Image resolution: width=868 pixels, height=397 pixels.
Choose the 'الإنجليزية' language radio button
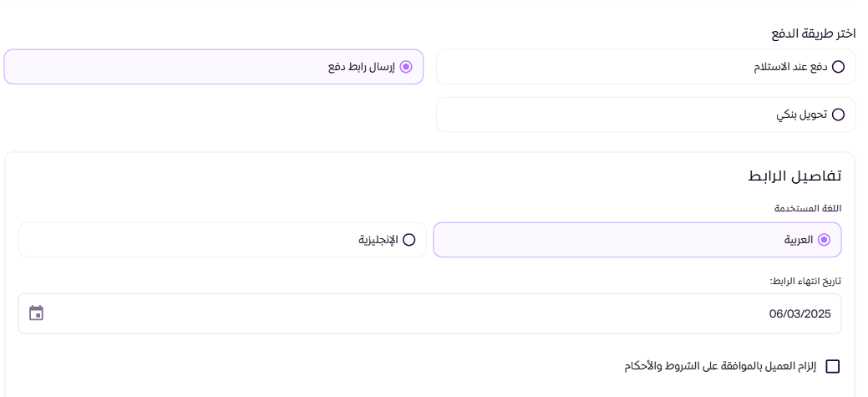pos(409,240)
